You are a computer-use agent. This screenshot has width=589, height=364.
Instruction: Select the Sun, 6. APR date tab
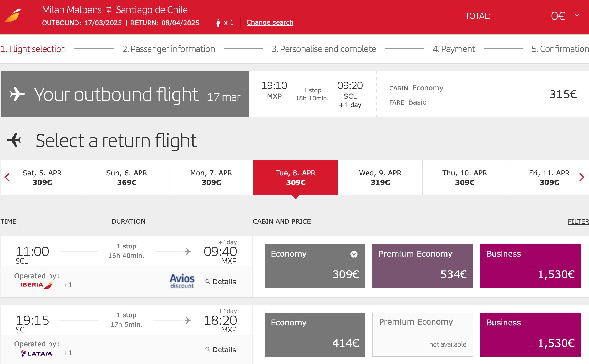pos(127,178)
